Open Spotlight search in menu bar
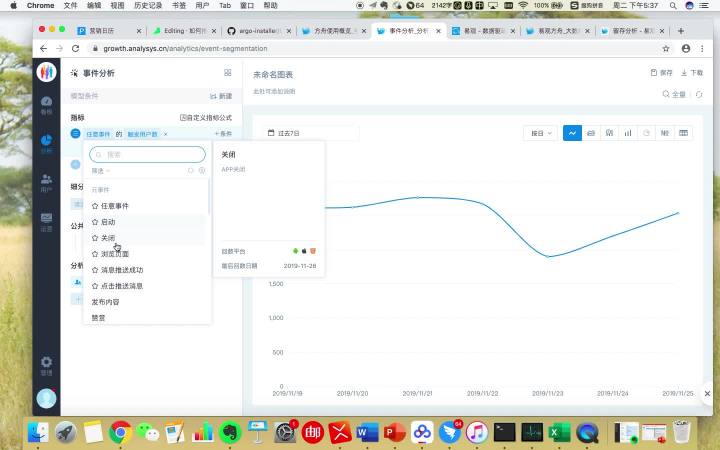 (x=673, y=6)
